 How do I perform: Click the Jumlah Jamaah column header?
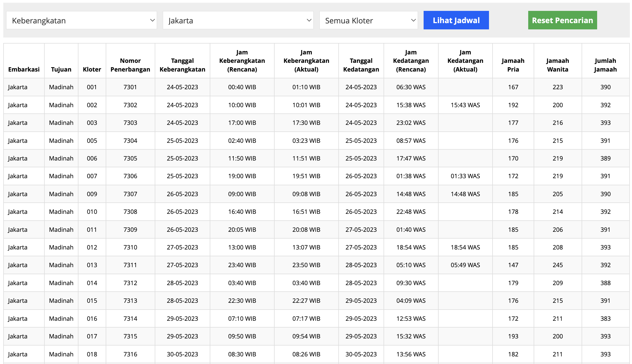(x=605, y=65)
